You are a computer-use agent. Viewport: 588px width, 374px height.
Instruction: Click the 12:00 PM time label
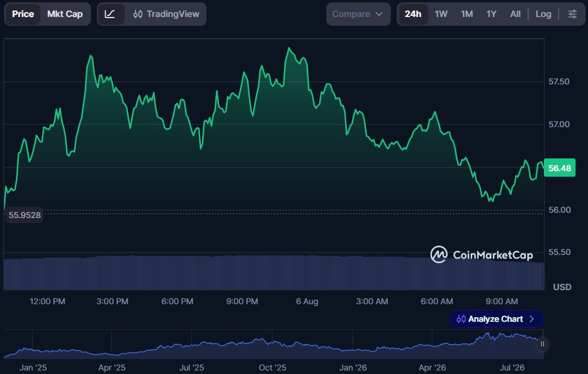point(48,301)
